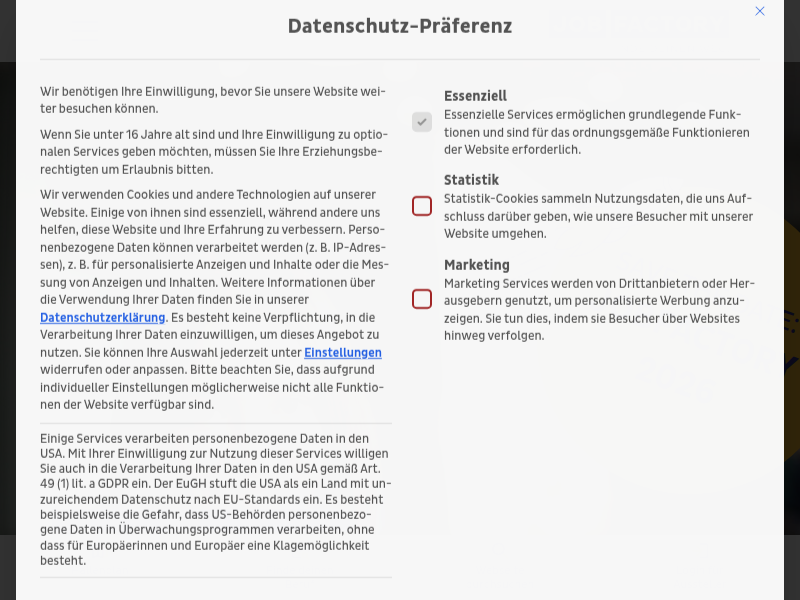Click the Datenschutz-Präferenz dialog title

click(x=400, y=26)
